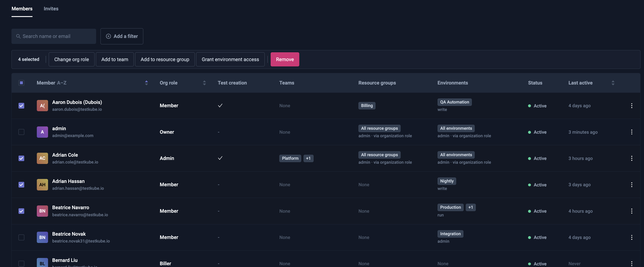The width and height of the screenshot is (644, 267).
Task: Uncheck Aaron Dubois row checkbox
Action: (22, 106)
